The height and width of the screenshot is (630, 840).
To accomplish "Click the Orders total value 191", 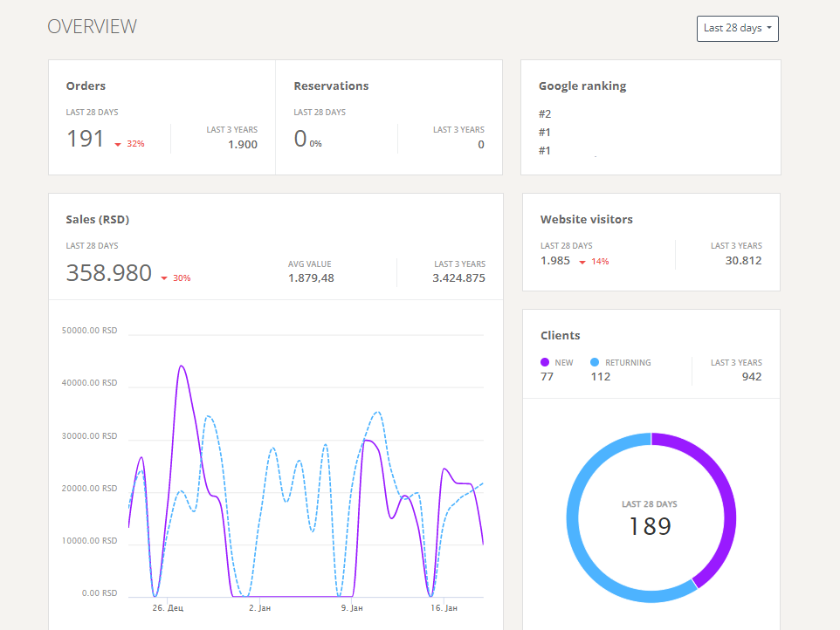I will (86, 139).
